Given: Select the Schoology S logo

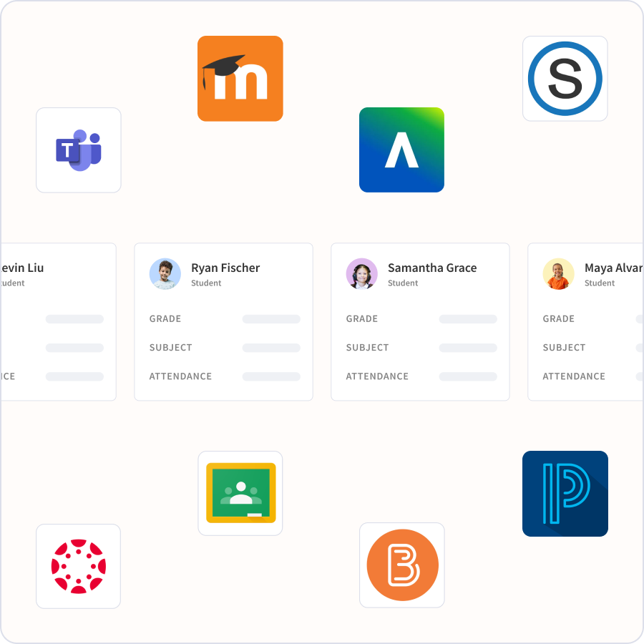Looking at the screenshot, I should [x=565, y=79].
